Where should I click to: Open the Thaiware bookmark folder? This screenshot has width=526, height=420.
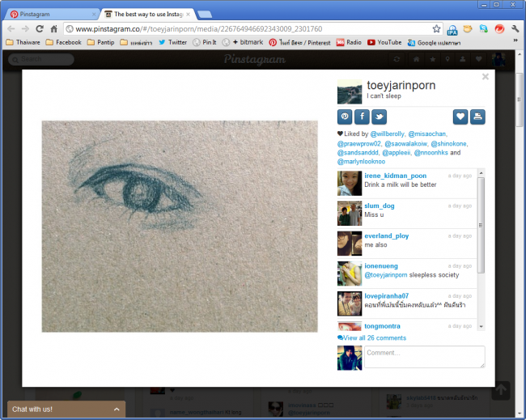pos(23,42)
